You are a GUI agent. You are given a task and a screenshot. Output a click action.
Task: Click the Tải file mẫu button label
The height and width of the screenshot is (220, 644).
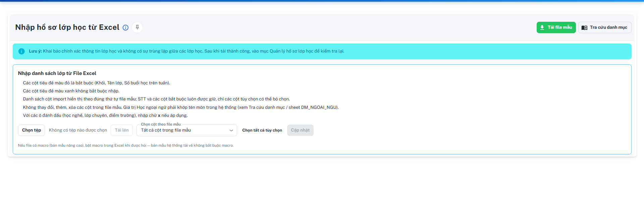coord(560,27)
